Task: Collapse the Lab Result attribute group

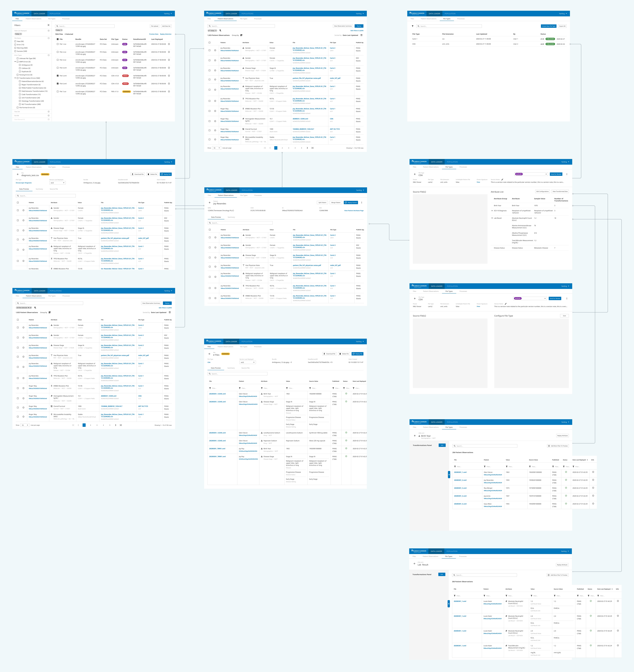Action: 492,218
